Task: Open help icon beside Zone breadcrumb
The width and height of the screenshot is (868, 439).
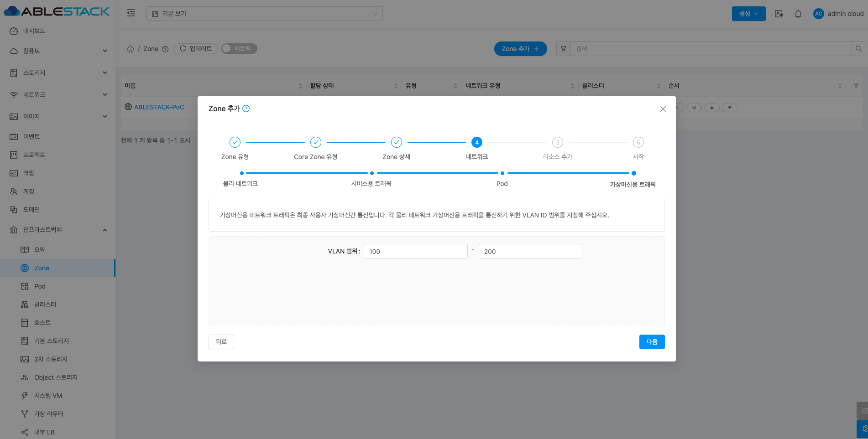Action: [165, 49]
